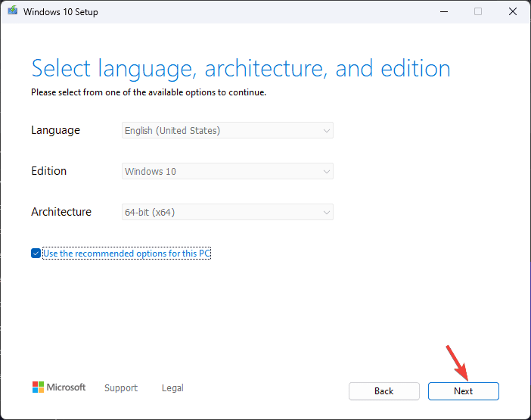Open the Legal link

[x=172, y=387]
